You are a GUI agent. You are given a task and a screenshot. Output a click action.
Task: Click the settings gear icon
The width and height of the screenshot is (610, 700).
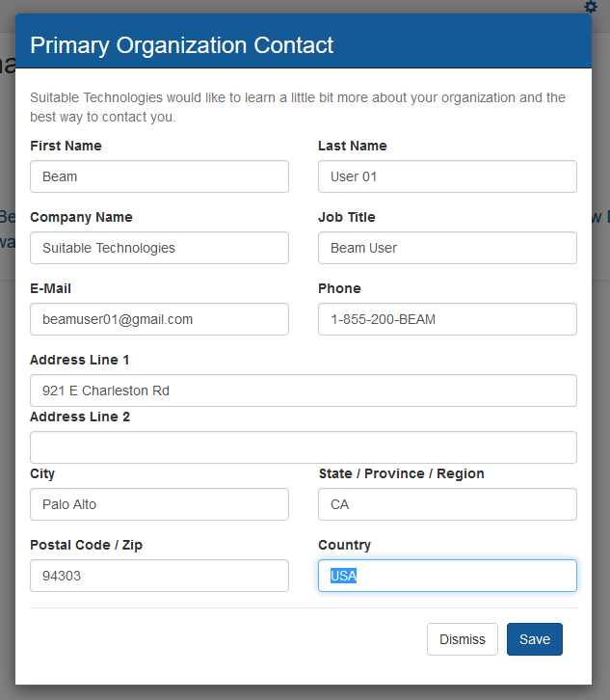pyautogui.click(x=591, y=7)
